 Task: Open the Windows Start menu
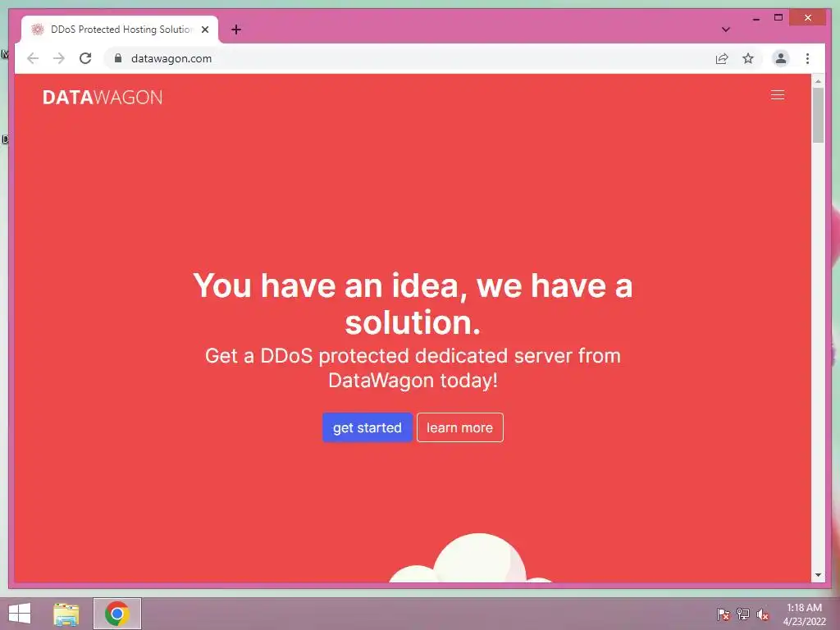click(20, 614)
